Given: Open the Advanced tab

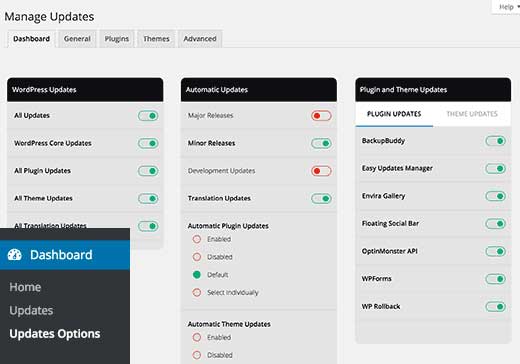Looking at the screenshot, I should (200, 39).
